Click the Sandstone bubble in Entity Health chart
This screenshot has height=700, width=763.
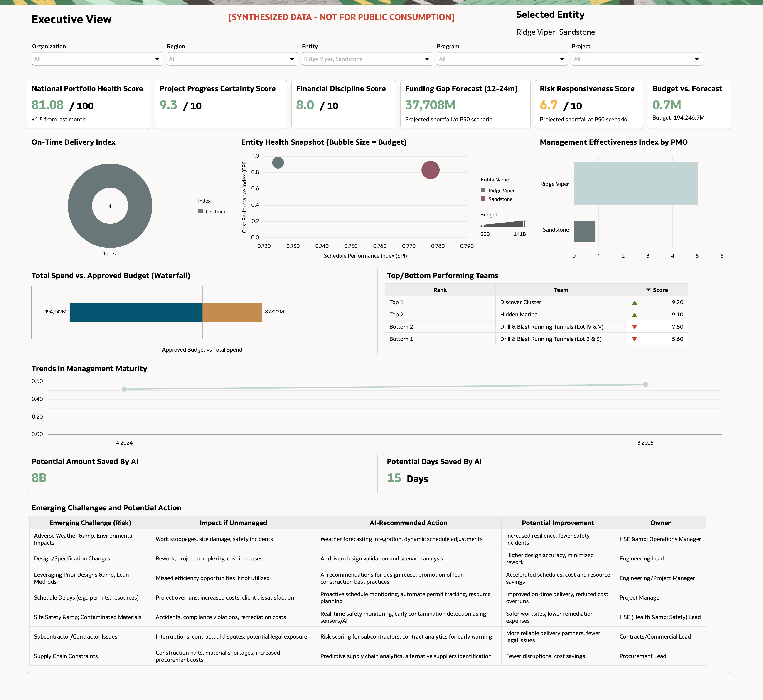pyautogui.click(x=430, y=170)
